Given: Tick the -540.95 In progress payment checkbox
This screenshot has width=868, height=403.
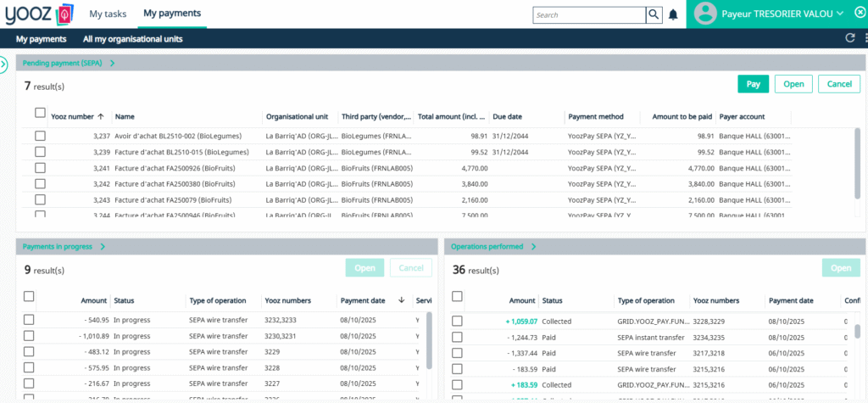Looking at the screenshot, I should coord(29,320).
